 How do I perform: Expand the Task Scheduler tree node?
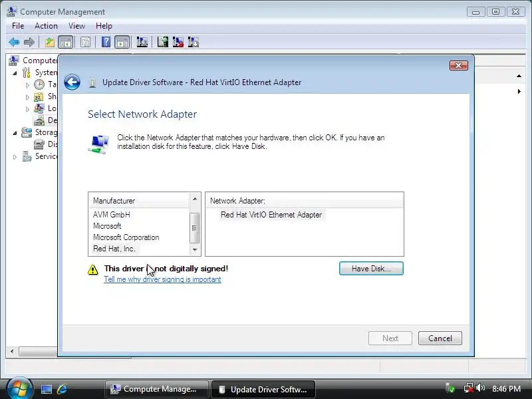pyautogui.click(x=27, y=85)
